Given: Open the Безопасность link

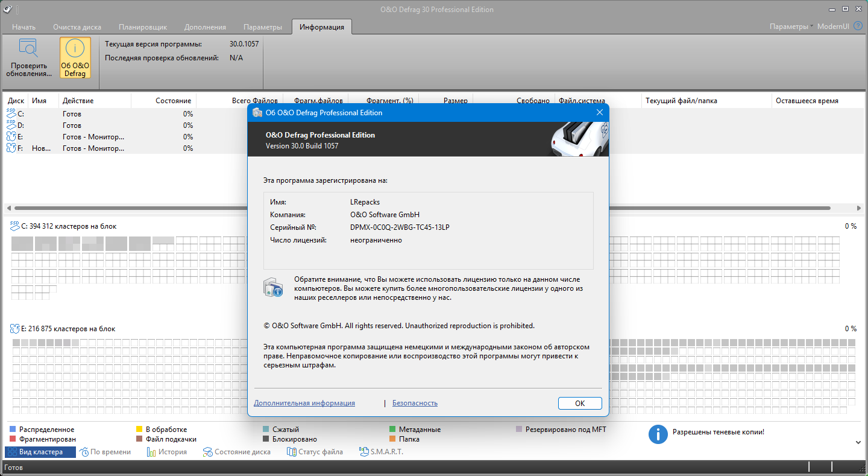Looking at the screenshot, I should click(415, 403).
